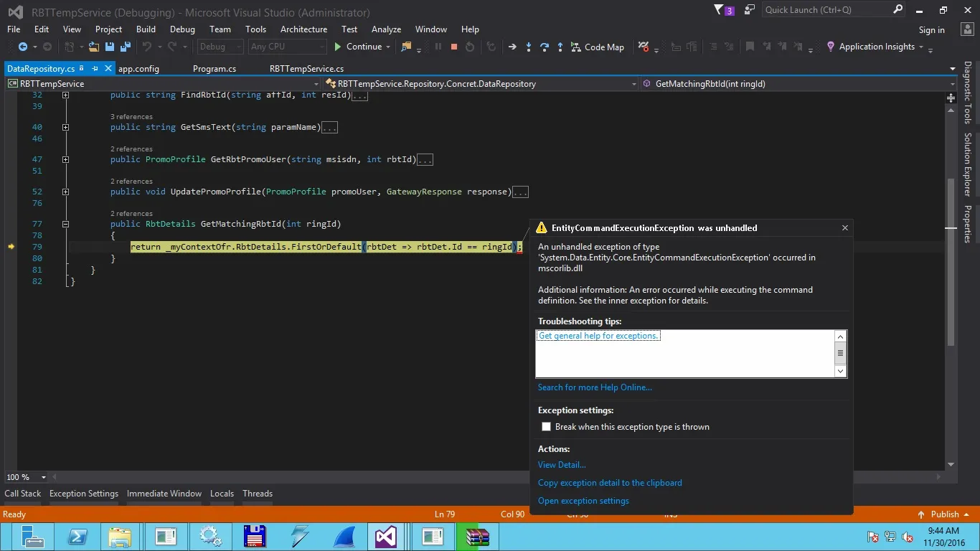Open the Debug menu
Screen dimensions: 980x551
(182, 29)
